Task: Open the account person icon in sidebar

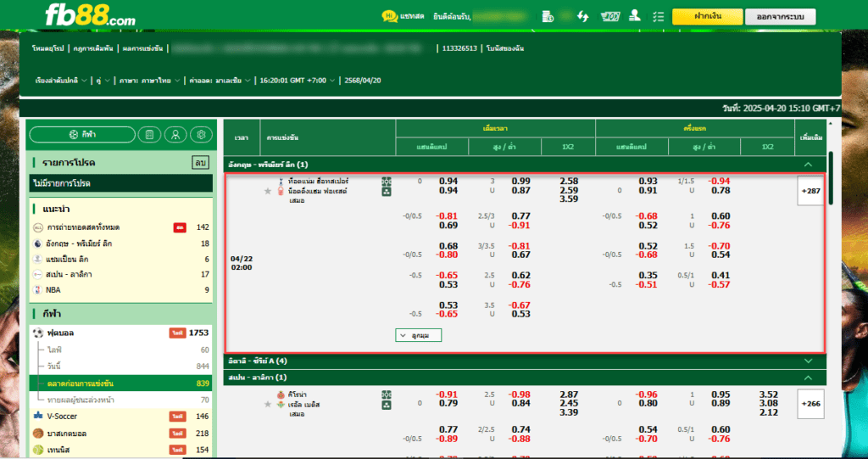Action: [x=175, y=135]
